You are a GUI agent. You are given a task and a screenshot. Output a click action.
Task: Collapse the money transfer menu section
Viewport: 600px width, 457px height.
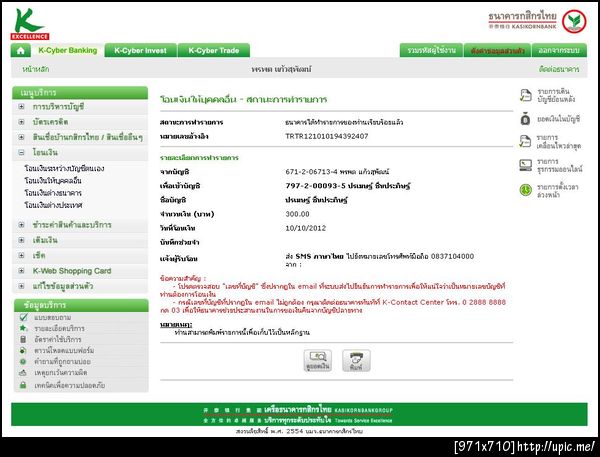point(21,152)
